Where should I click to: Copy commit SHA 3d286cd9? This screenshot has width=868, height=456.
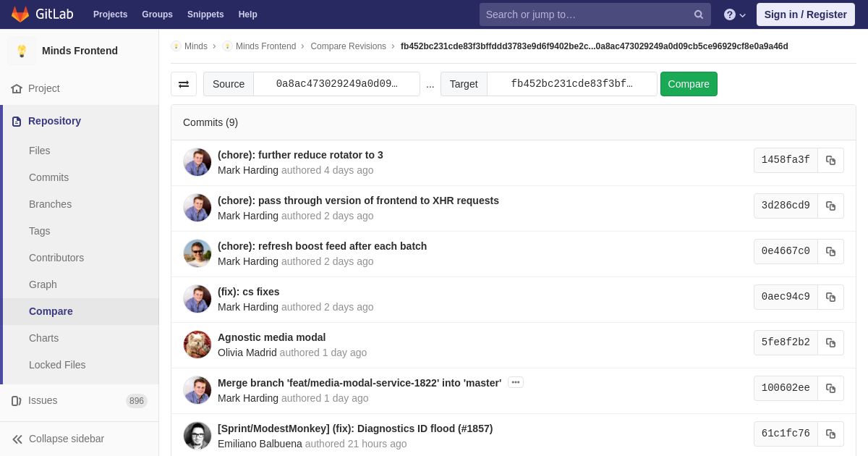(830, 206)
